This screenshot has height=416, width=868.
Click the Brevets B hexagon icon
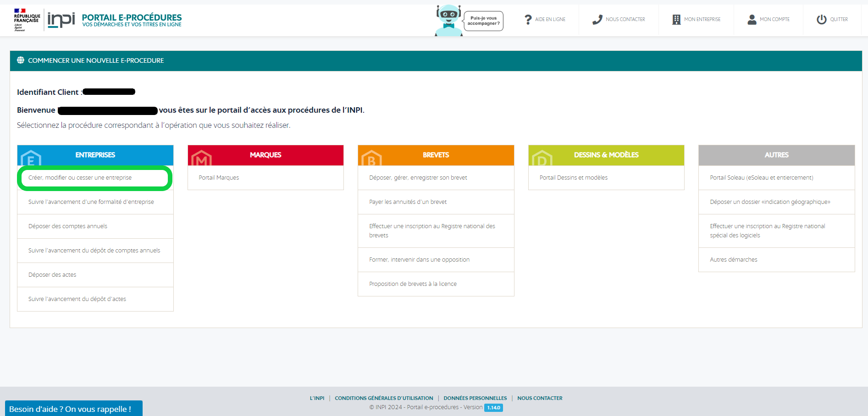click(371, 158)
